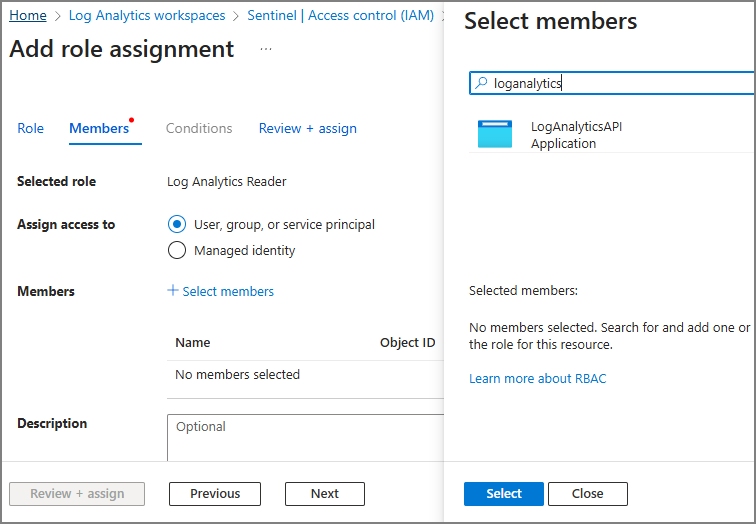The width and height of the screenshot is (756, 524).
Task: Click the search magnifier icon
Action: click(481, 83)
